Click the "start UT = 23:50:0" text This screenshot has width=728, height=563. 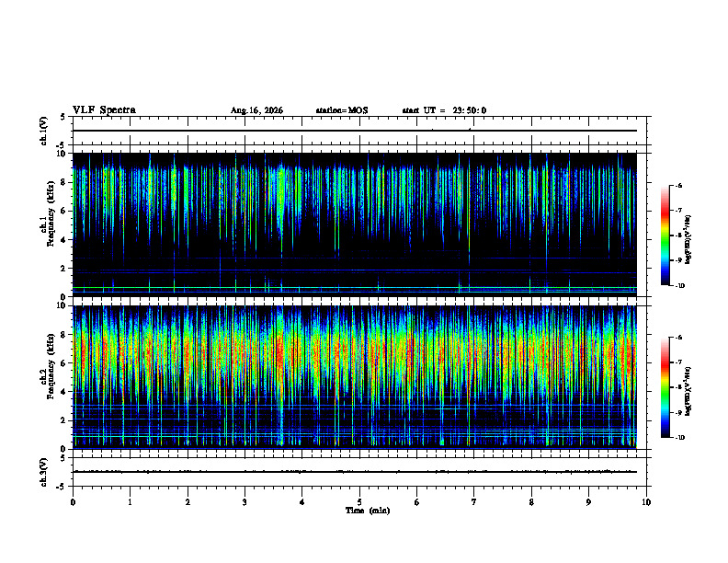point(444,110)
